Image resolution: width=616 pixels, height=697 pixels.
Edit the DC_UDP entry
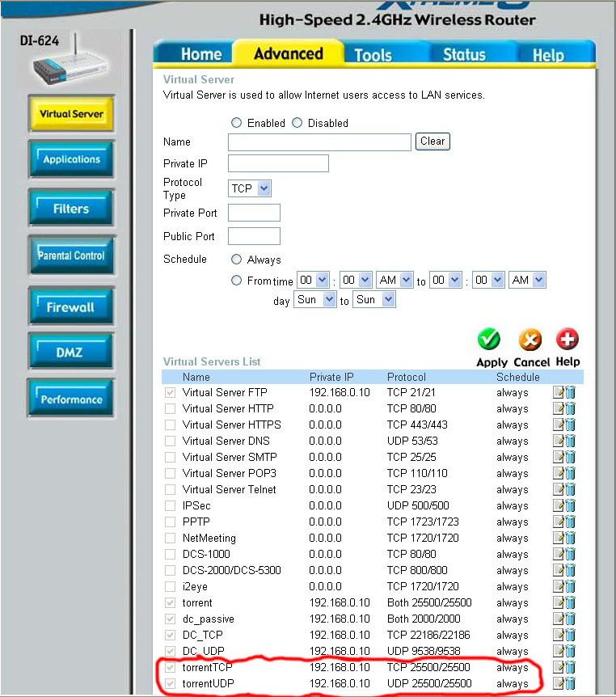click(x=559, y=651)
